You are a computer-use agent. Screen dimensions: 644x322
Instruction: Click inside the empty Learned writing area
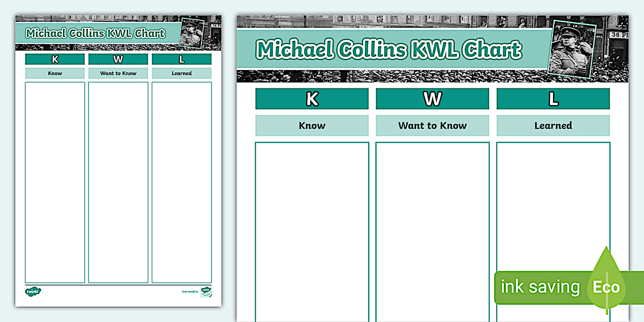click(x=553, y=204)
